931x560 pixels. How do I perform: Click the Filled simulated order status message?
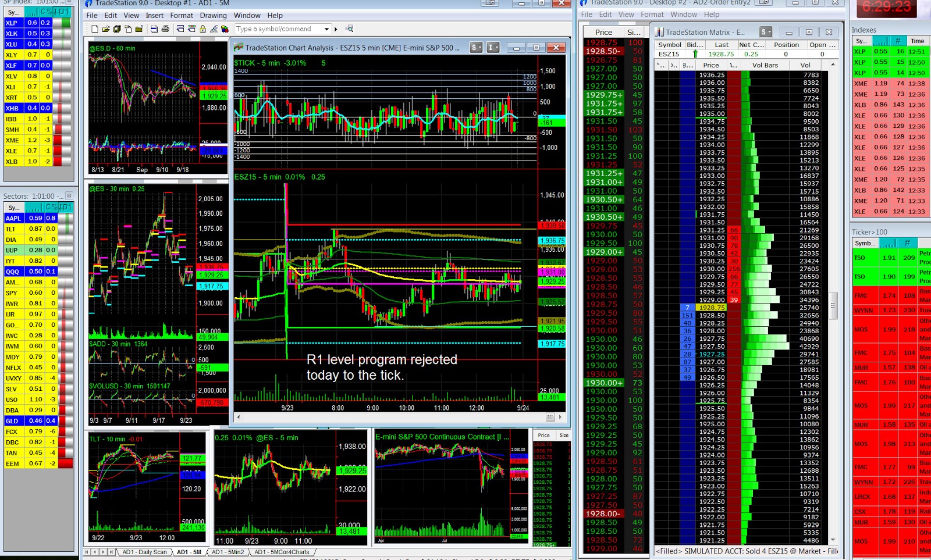click(747, 551)
